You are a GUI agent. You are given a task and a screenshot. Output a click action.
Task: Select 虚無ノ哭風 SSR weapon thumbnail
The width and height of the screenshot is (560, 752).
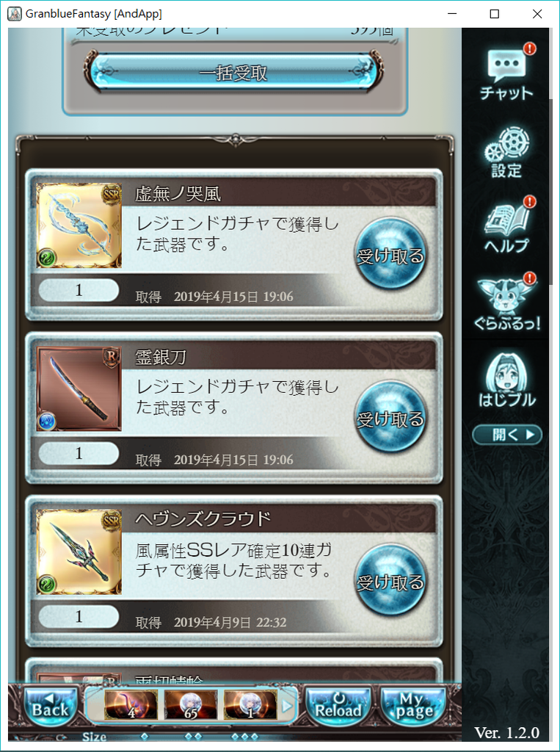click(79, 225)
